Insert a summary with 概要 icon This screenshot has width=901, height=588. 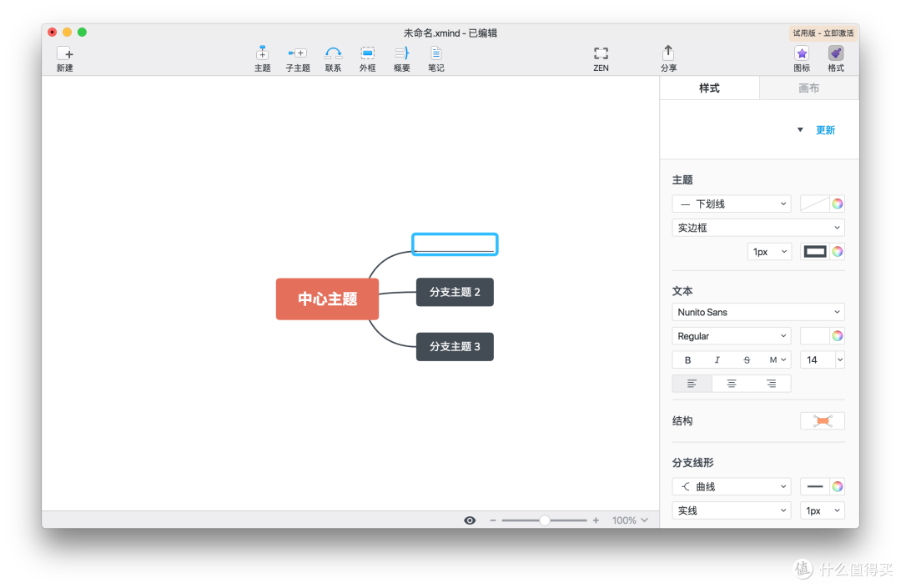401,53
